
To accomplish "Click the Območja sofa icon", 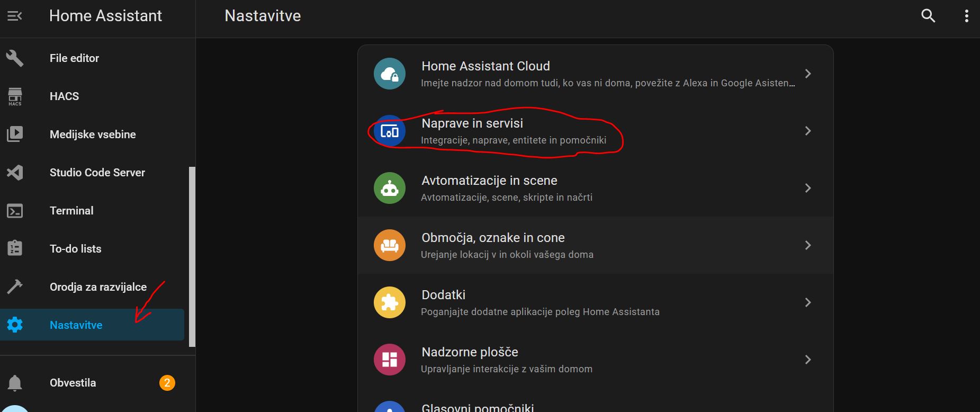I will [x=390, y=245].
